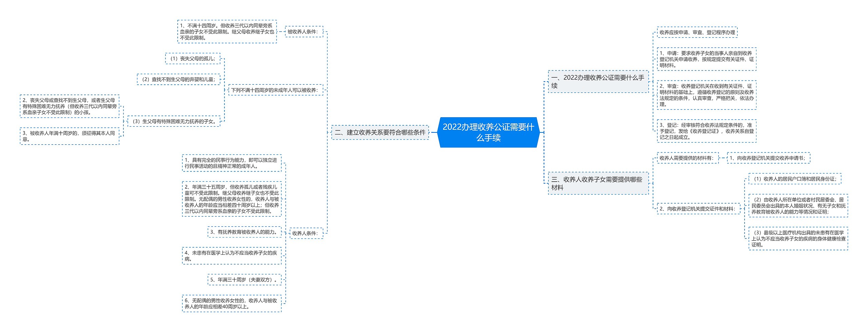868x332 pixels.
Task: Click node 3、有抚养教育被收养人的能力
Action: coord(245,233)
